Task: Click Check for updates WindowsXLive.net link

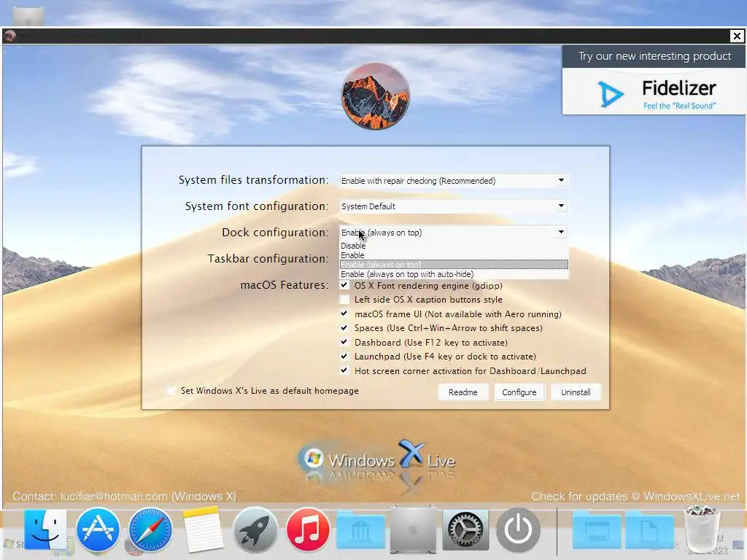Action: point(635,496)
